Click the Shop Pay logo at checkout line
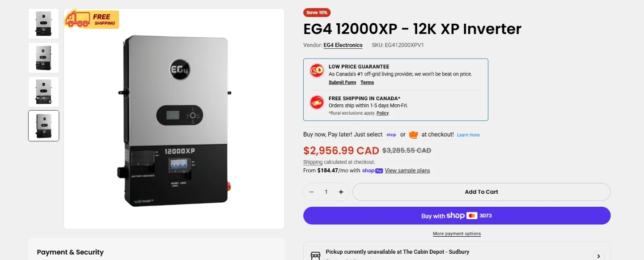Viewport: 644px width, 260px height. point(391,135)
